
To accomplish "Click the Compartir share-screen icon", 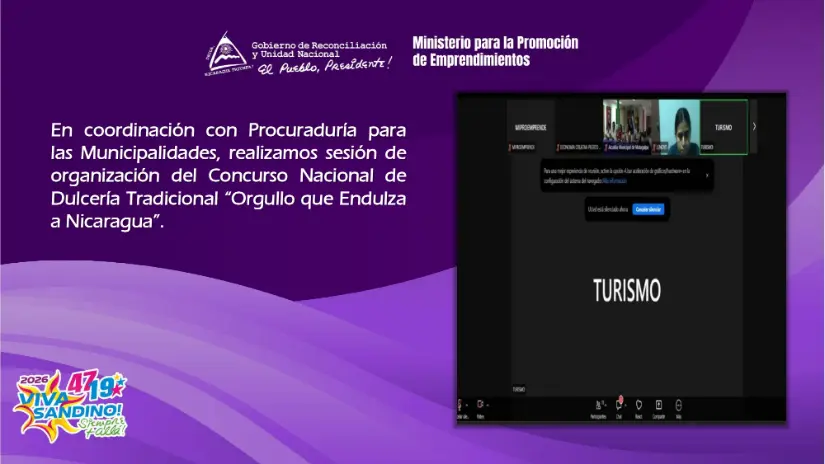I will pyautogui.click(x=658, y=405).
